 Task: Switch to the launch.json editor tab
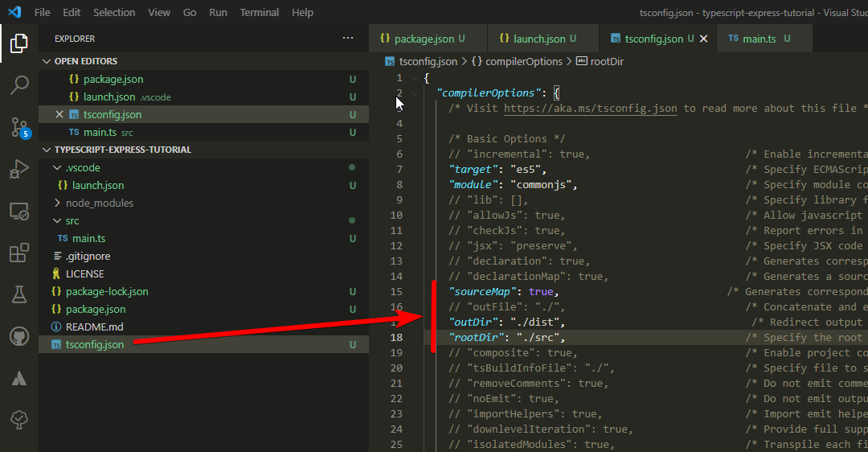click(543, 39)
